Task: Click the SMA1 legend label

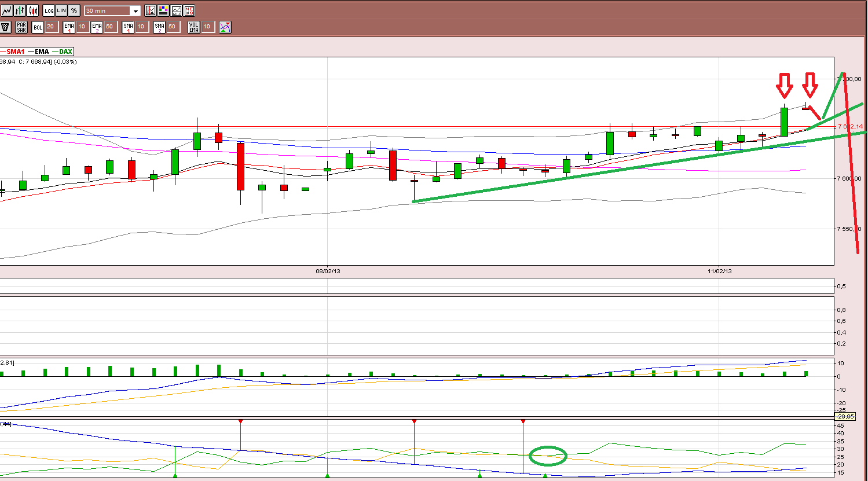Action: click(16, 52)
